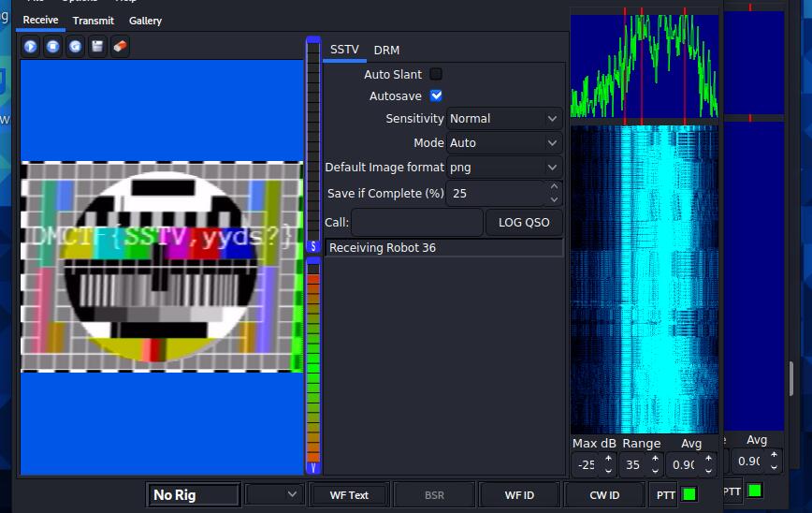Screen dimensions: 812x513
Task: Uncheck the Autosave checkbox
Action: click(x=436, y=95)
